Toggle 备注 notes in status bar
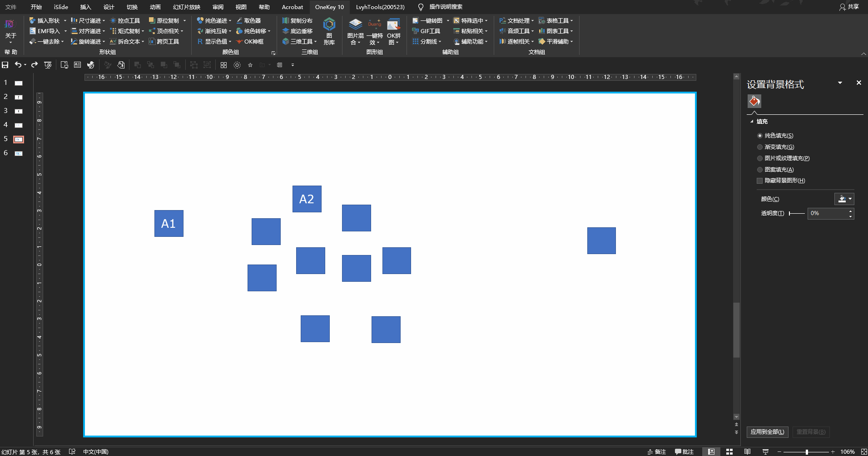Screen dimensions: 868x456 point(656,452)
